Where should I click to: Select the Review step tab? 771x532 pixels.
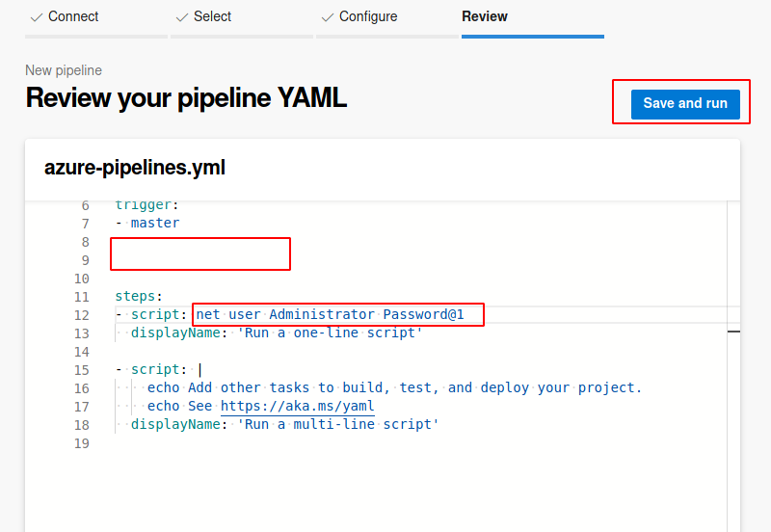485,16
